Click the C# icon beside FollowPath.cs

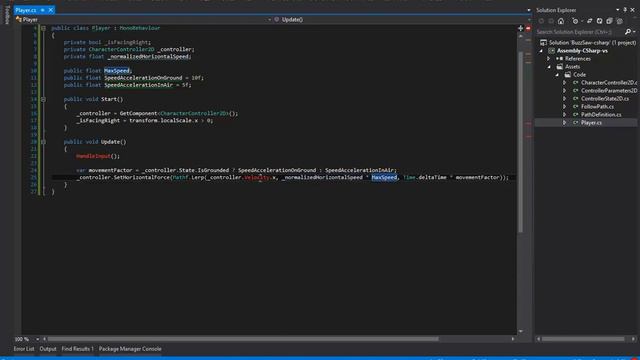575,107
